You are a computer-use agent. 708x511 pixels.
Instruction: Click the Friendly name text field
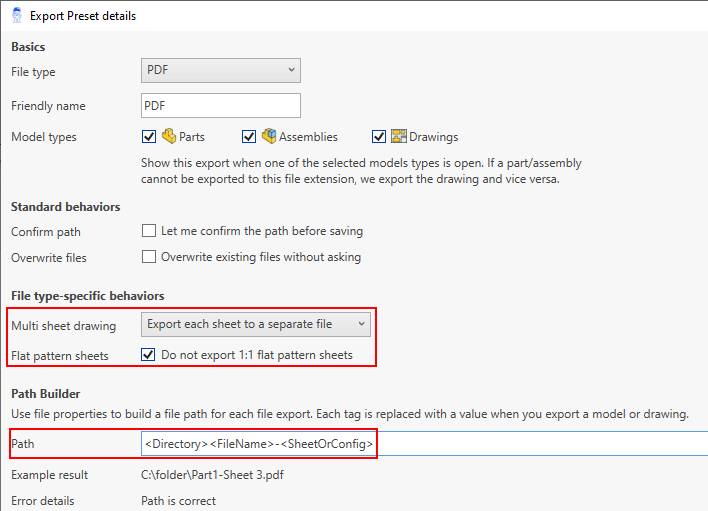221,105
